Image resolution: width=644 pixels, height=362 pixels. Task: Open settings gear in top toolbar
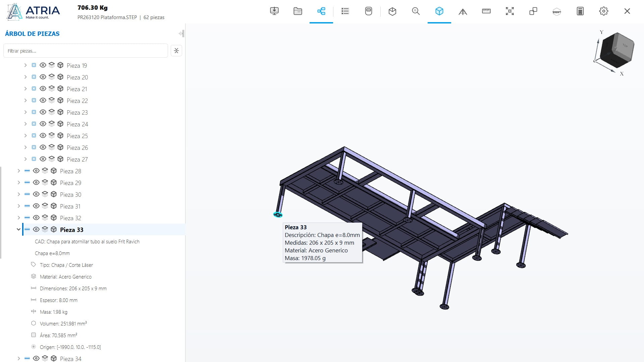point(604,11)
